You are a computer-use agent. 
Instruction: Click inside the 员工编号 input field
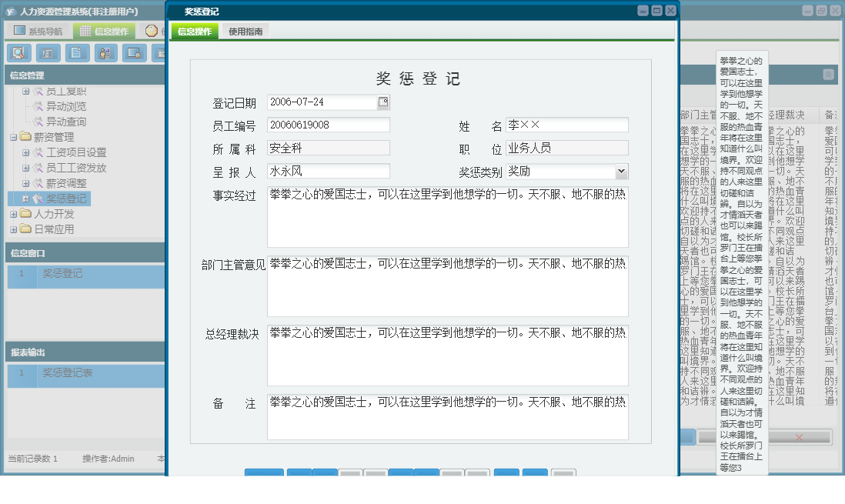pos(328,123)
